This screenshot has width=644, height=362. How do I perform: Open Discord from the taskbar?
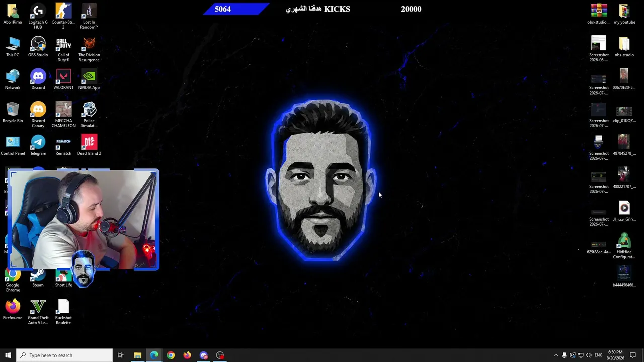pyautogui.click(x=204, y=355)
